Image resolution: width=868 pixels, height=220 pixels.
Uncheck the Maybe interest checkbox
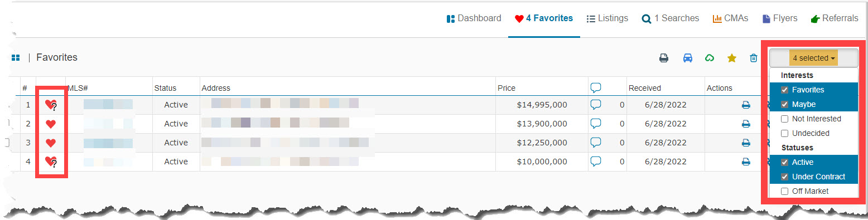785,104
